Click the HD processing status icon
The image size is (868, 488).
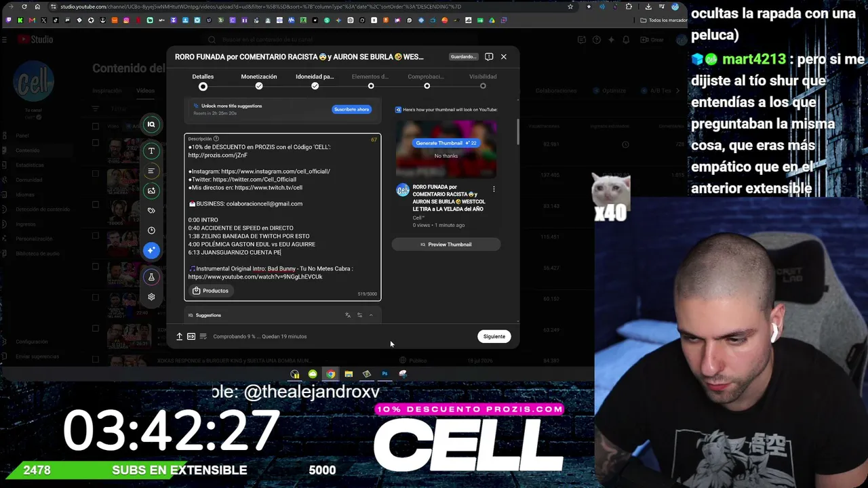pyautogui.click(x=191, y=336)
